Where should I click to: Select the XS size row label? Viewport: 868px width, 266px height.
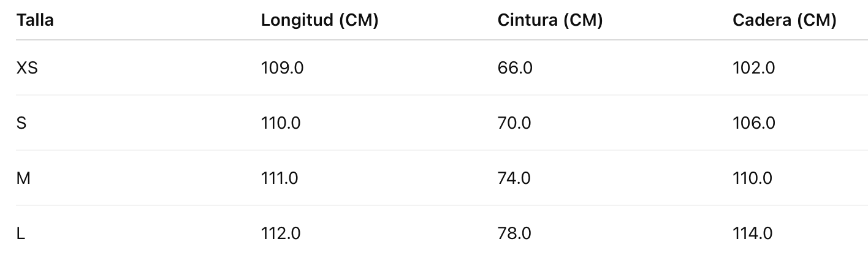point(28,68)
